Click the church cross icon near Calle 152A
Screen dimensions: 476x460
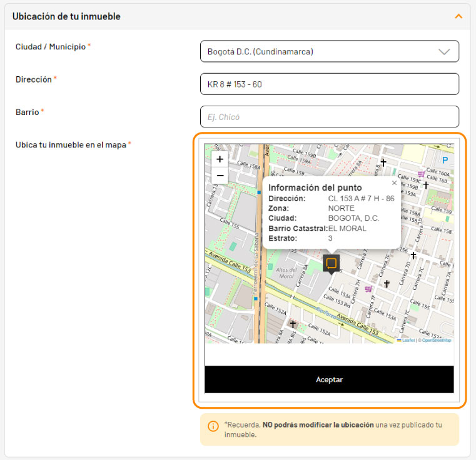coord(292,324)
